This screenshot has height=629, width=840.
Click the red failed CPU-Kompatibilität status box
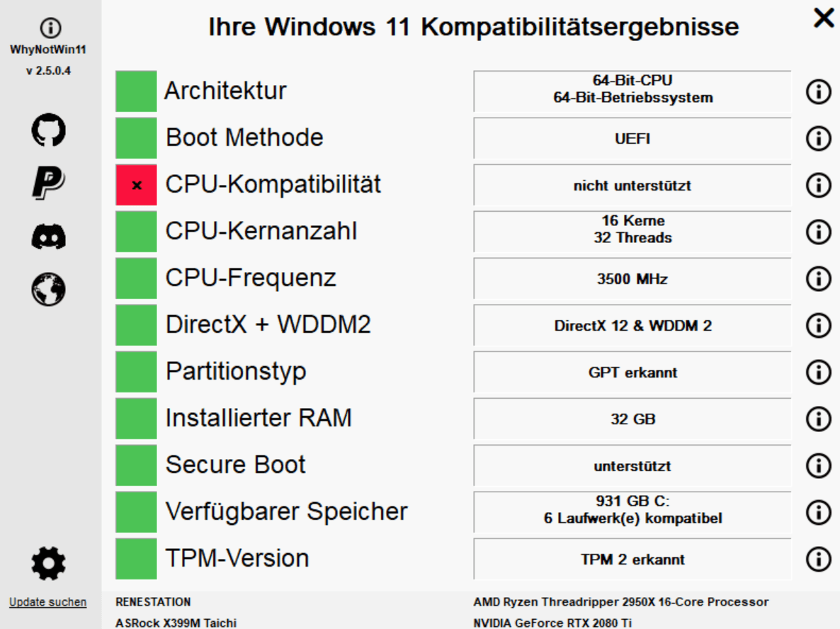[x=136, y=186]
